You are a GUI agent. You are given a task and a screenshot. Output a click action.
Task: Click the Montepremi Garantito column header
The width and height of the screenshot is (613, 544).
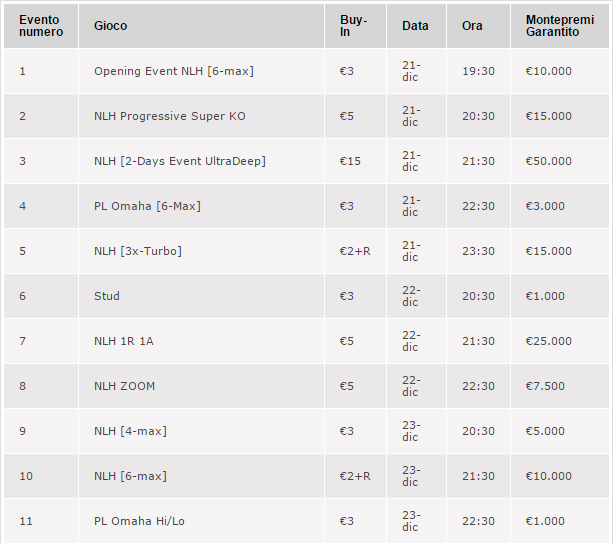coord(560,26)
